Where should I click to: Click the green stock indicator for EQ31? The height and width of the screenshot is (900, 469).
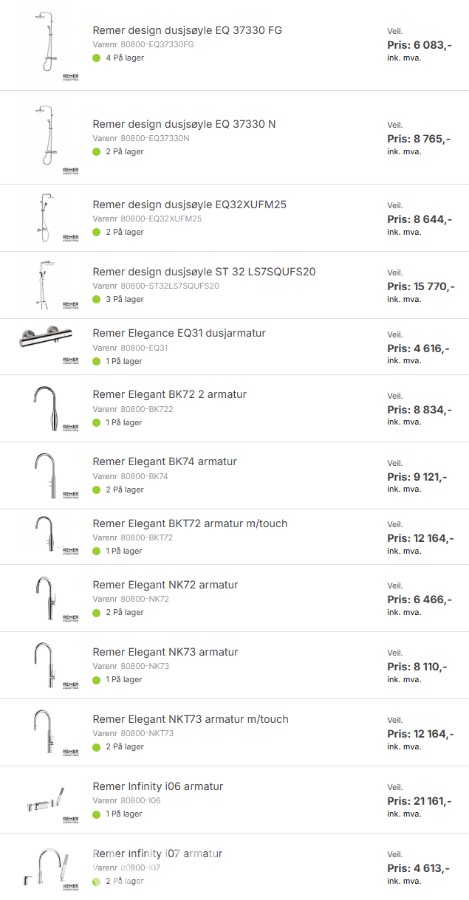[x=96, y=361]
